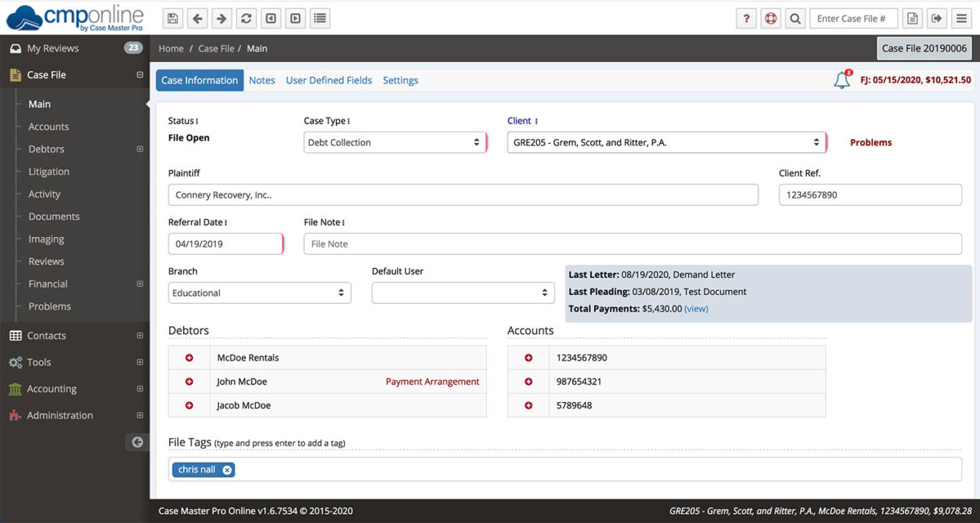Open the hamburger menu icon
This screenshot has width=980, height=523.
(x=961, y=18)
